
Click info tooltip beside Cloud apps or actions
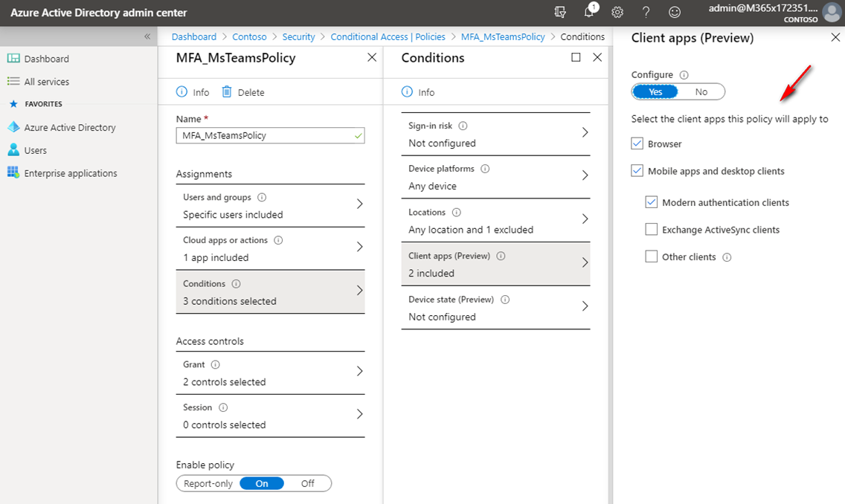tap(278, 240)
